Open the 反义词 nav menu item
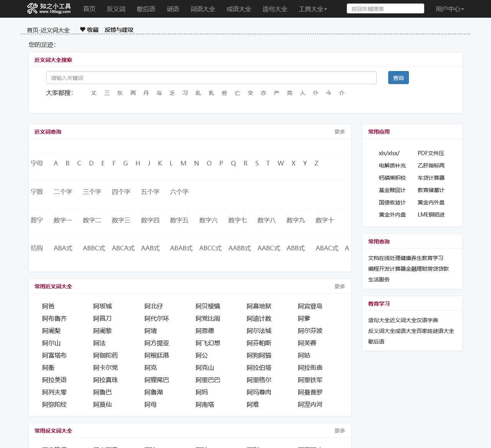This screenshot has width=491, height=448. click(x=116, y=9)
